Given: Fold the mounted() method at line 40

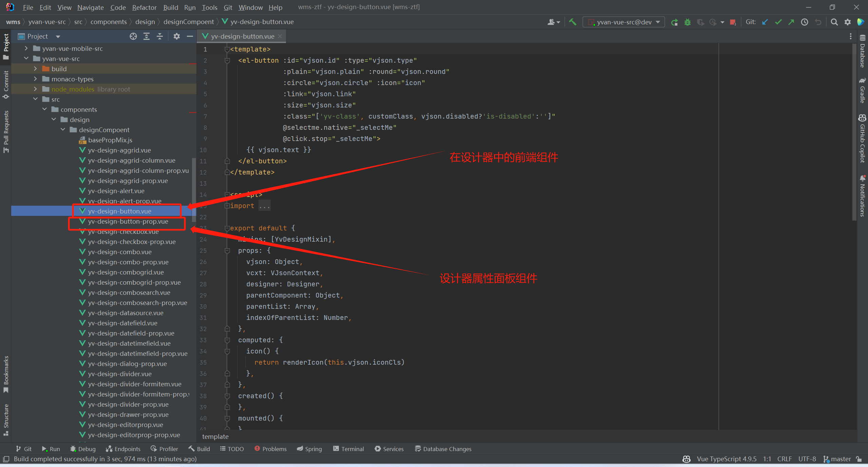Looking at the screenshot, I should 227,419.
